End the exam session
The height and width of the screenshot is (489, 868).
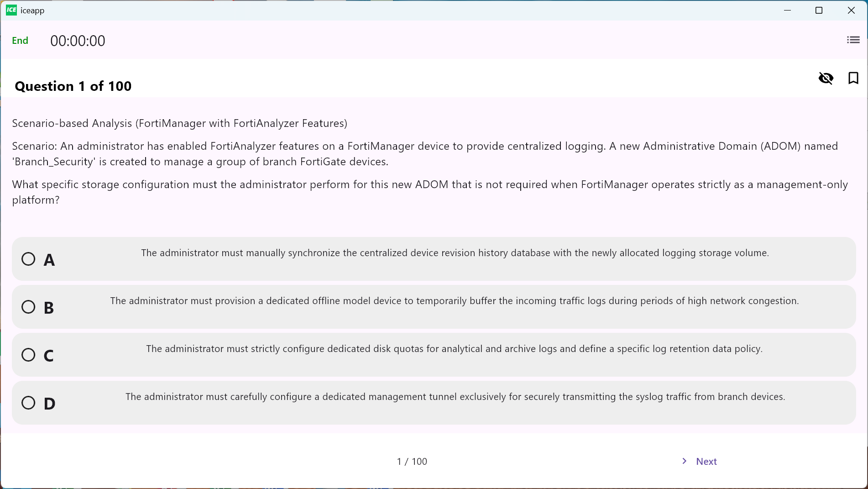point(20,41)
